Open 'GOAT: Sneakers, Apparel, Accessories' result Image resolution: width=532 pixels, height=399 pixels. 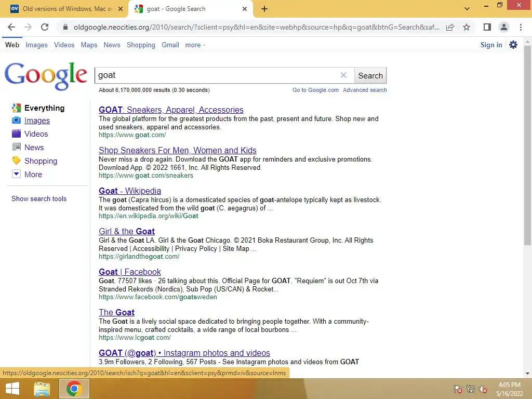[x=171, y=110]
